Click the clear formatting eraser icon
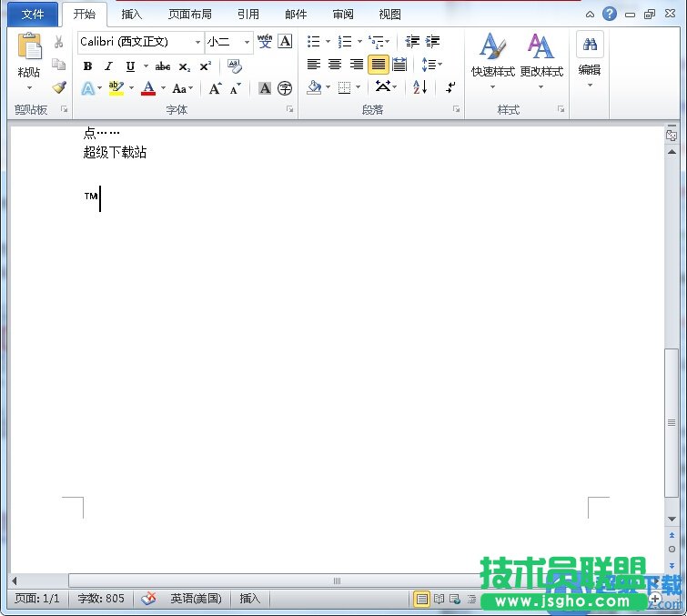Viewport: 687px width, 616px height. [235, 66]
